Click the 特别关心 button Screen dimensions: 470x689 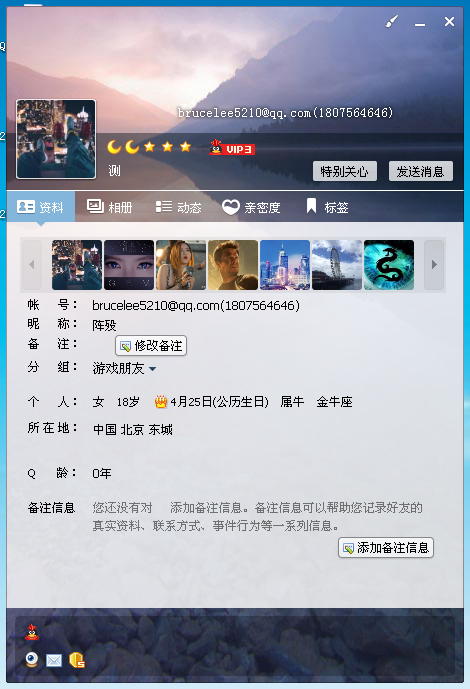345,171
